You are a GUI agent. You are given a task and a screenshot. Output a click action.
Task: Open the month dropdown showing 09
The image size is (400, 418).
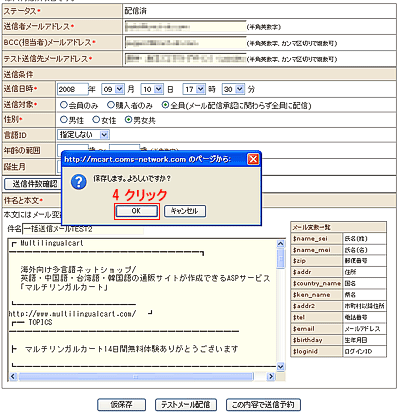click(x=113, y=89)
